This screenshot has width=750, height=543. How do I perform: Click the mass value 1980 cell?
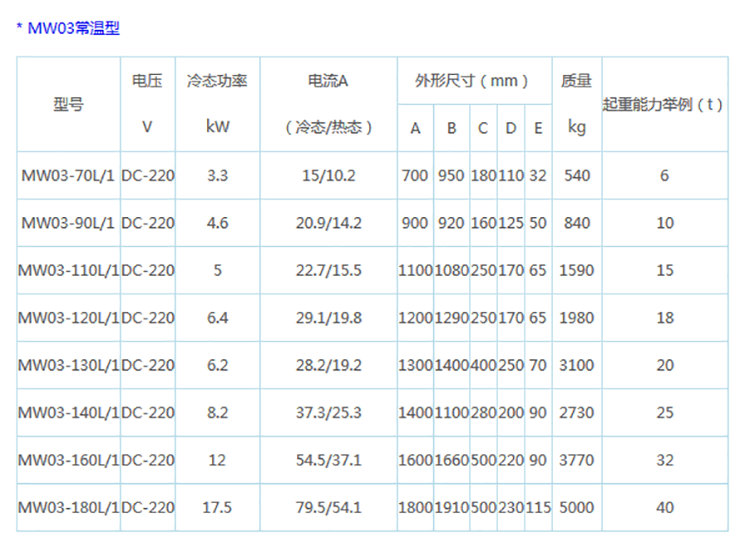point(577,318)
